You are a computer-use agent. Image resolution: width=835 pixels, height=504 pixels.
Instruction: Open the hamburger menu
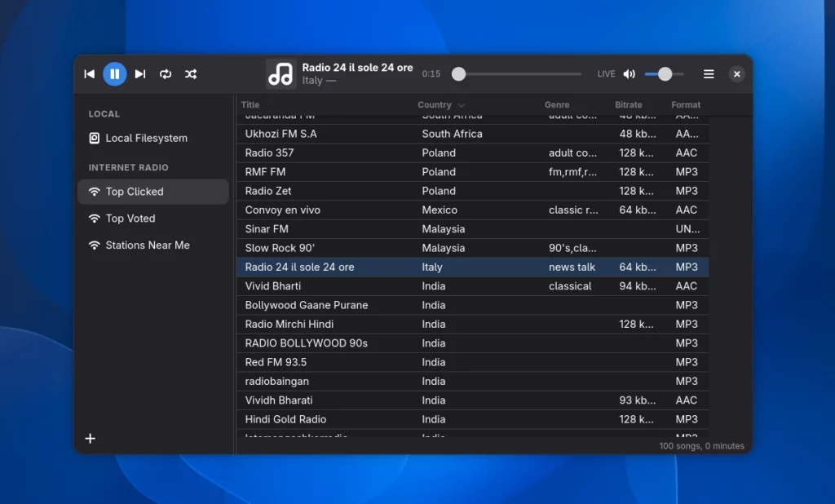709,74
